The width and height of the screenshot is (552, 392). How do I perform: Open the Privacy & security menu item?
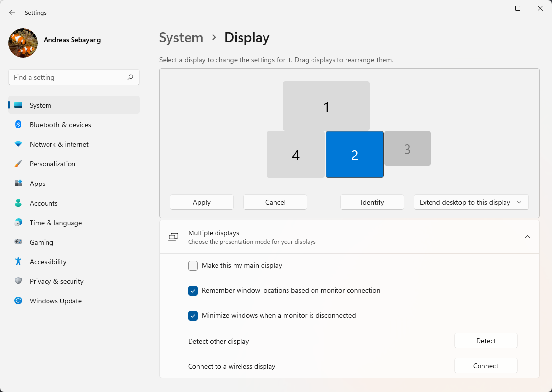pyautogui.click(x=56, y=281)
